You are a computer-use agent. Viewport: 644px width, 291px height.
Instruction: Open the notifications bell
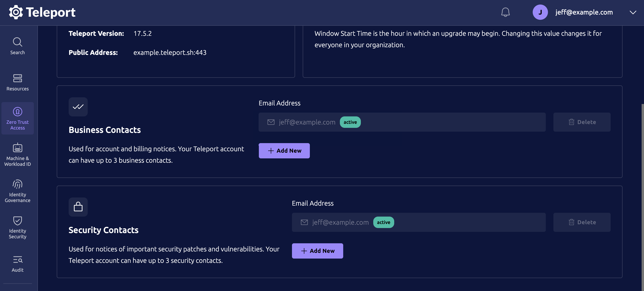tap(505, 12)
